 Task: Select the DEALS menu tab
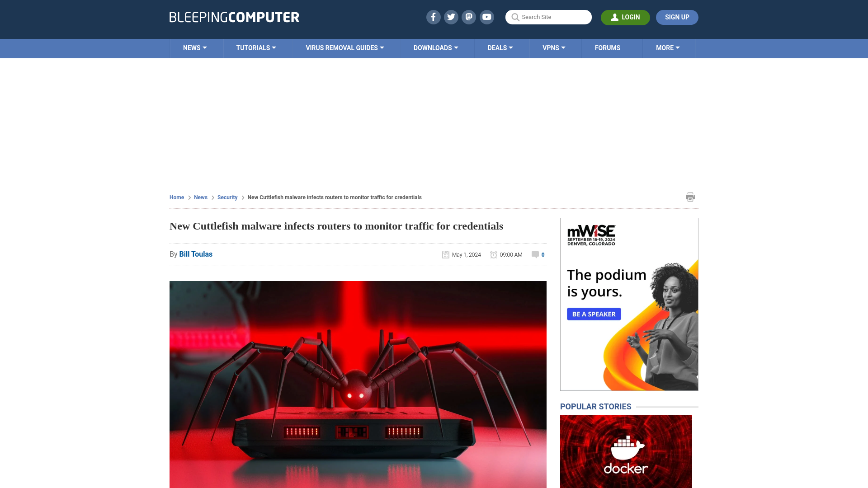500,47
